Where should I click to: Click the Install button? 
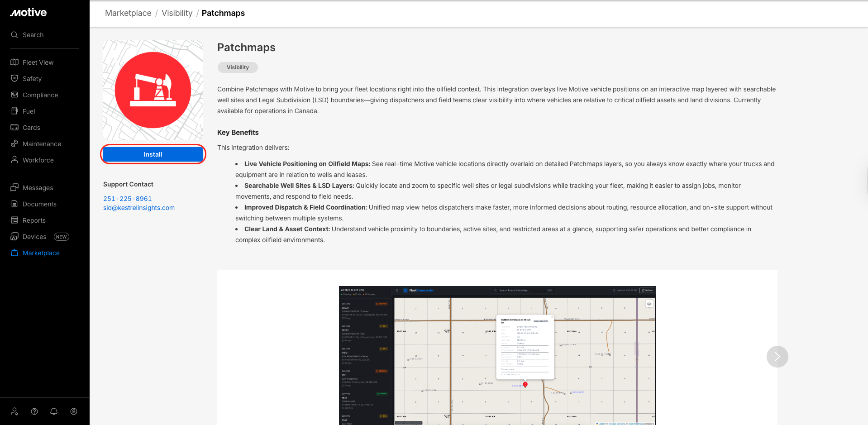[153, 154]
